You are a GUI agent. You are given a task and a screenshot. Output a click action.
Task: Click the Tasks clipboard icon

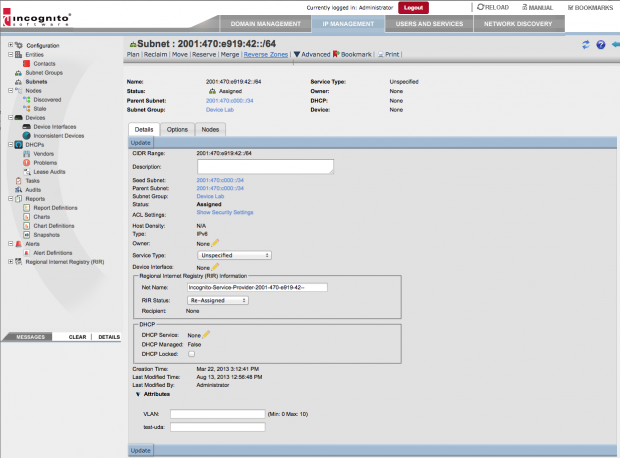19,181
